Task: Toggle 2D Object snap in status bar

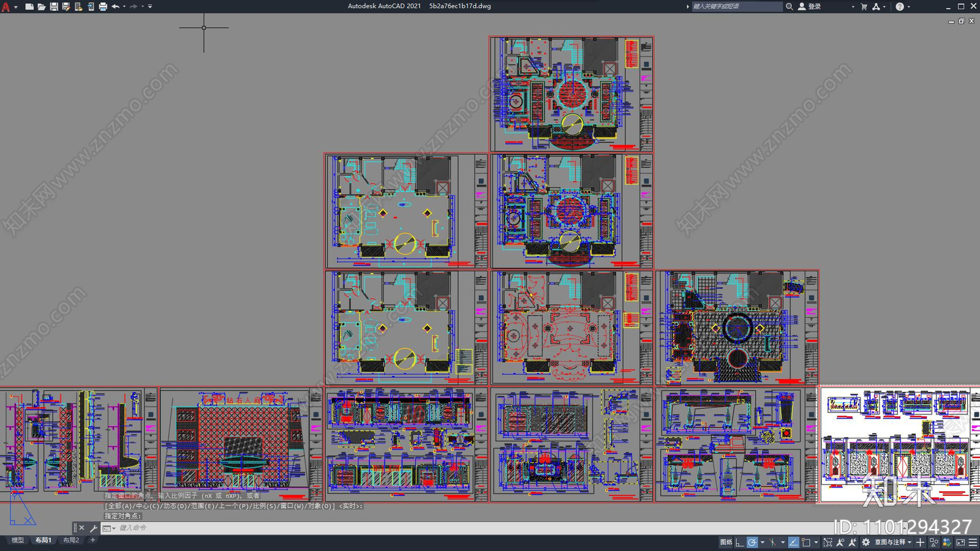Action: 806,542
